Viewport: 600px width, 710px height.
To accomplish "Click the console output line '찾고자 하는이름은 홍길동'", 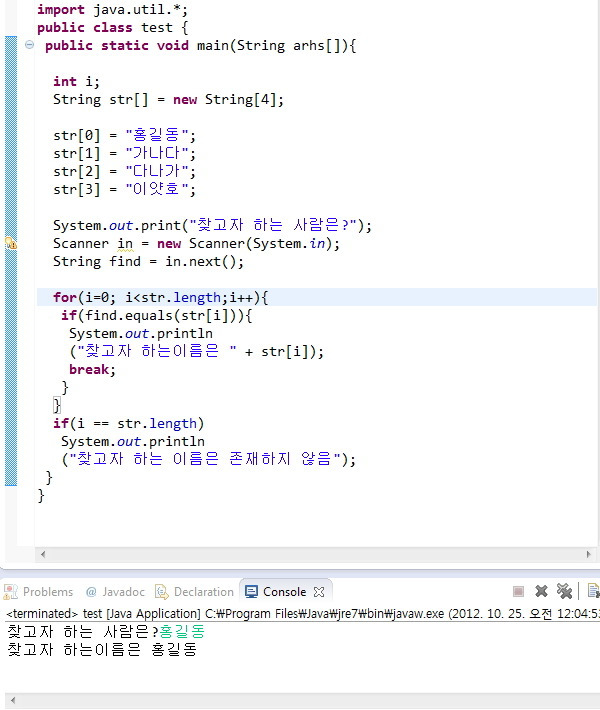I will point(102,650).
